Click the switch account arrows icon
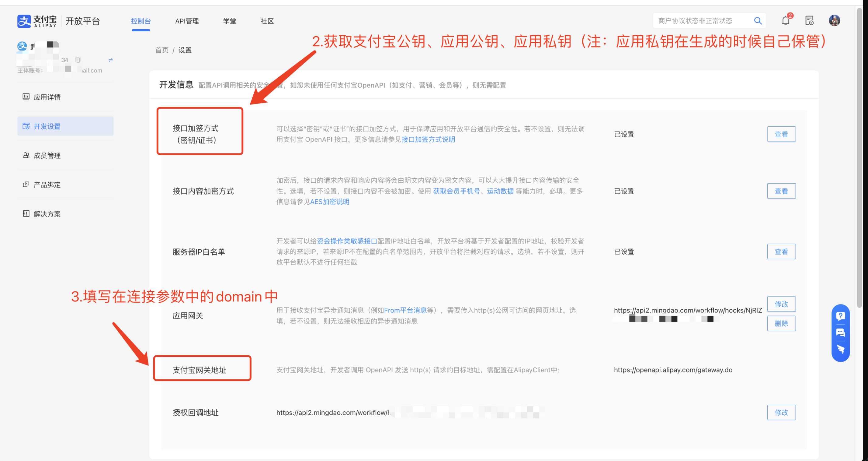The height and width of the screenshot is (461, 868). (110, 60)
